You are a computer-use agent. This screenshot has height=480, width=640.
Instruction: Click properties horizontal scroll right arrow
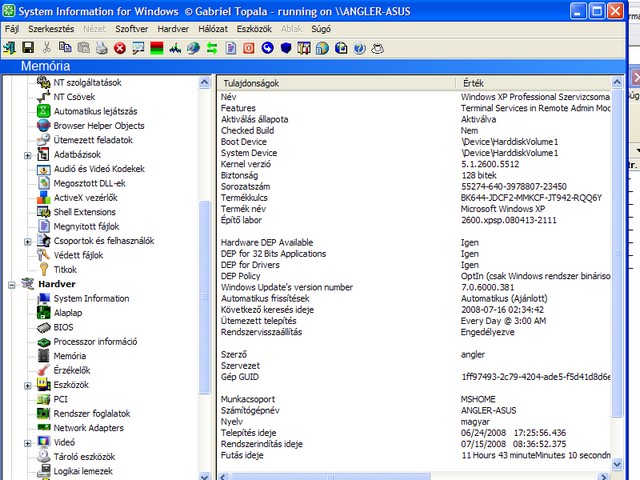click(x=603, y=476)
